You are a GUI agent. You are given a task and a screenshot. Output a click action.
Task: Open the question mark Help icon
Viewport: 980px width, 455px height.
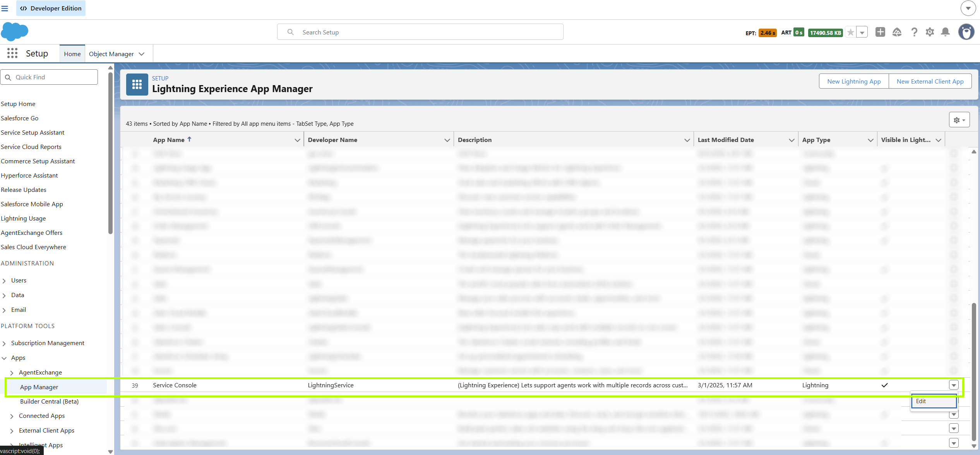914,32
